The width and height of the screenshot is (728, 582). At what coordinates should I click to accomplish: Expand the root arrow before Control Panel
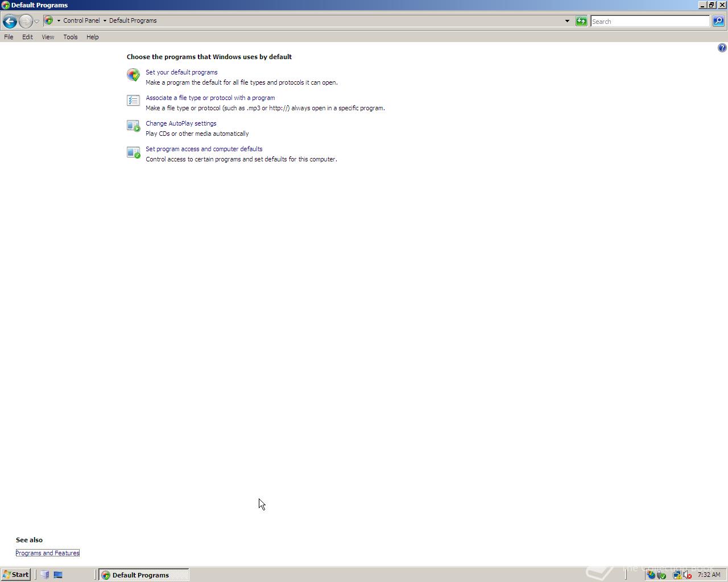pos(58,20)
